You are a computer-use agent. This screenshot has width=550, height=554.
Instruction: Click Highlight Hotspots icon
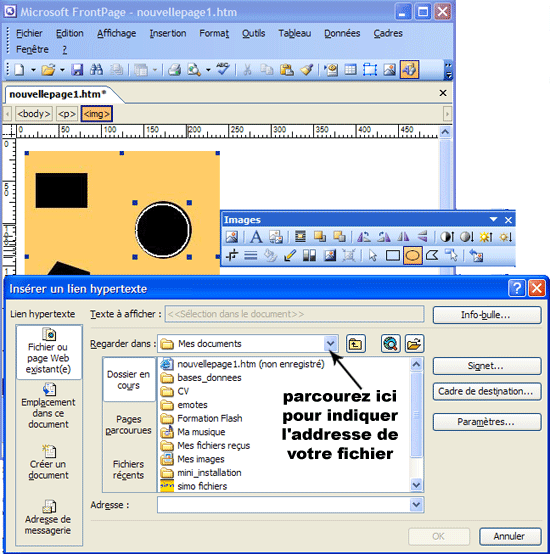tap(451, 255)
